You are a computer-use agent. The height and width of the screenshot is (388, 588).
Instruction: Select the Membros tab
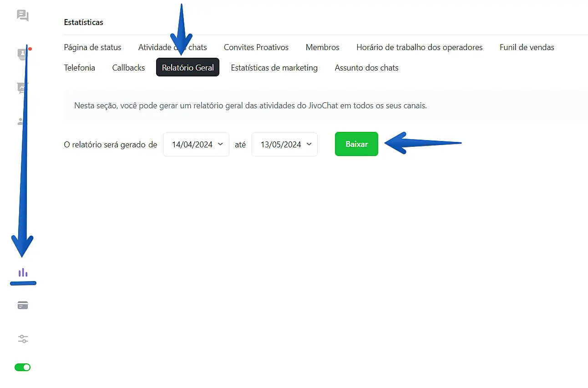[x=322, y=47]
